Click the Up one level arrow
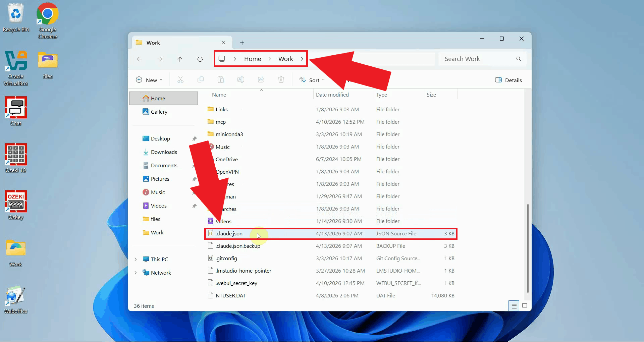 (180, 59)
